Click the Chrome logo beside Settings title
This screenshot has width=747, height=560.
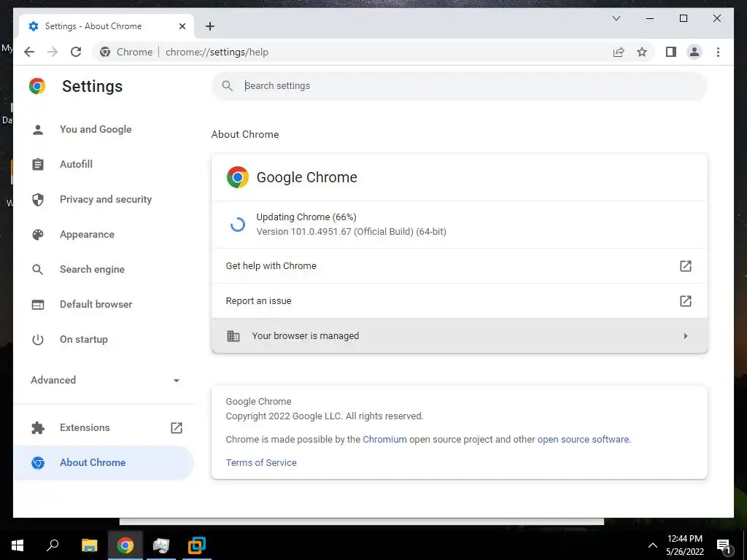(x=37, y=86)
